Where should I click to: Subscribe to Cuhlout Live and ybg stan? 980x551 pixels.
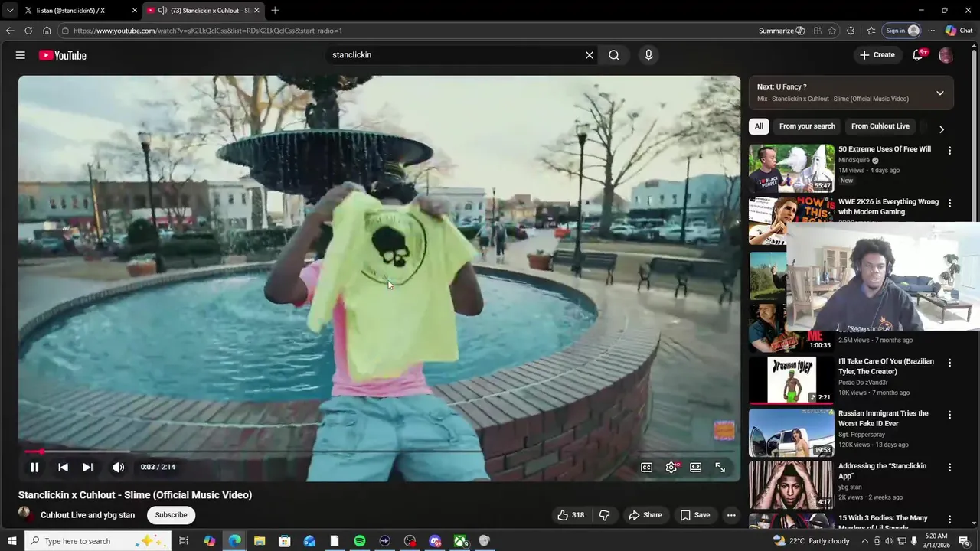coord(171,515)
